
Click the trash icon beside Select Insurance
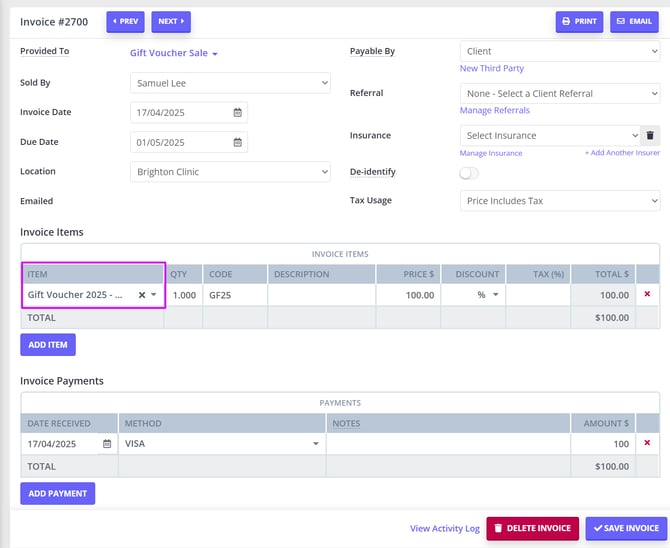[x=650, y=135]
